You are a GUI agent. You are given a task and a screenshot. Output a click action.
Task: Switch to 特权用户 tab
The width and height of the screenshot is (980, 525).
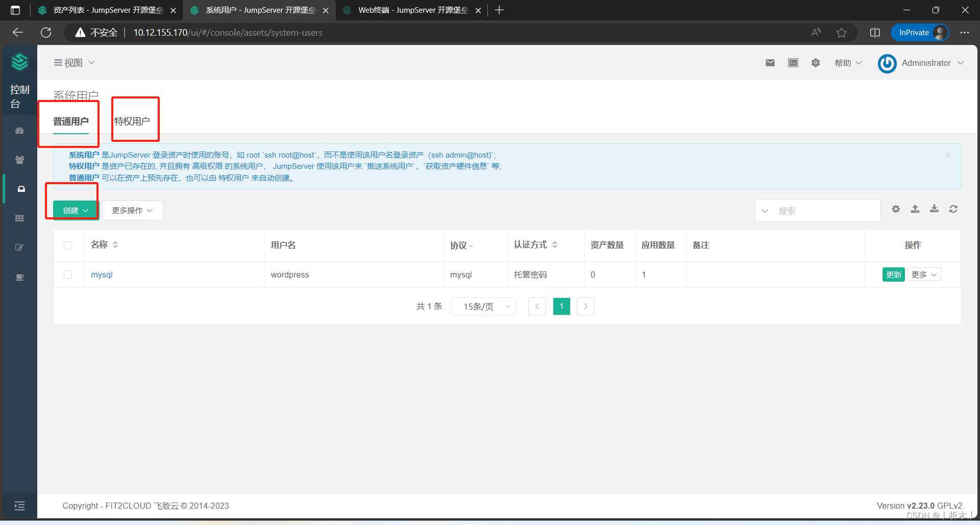(x=132, y=121)
